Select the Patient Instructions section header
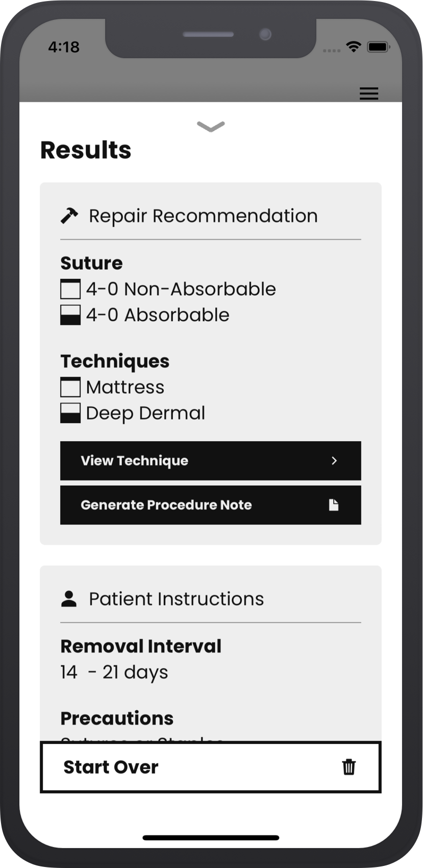423x868 pixels. coord(176,598)
